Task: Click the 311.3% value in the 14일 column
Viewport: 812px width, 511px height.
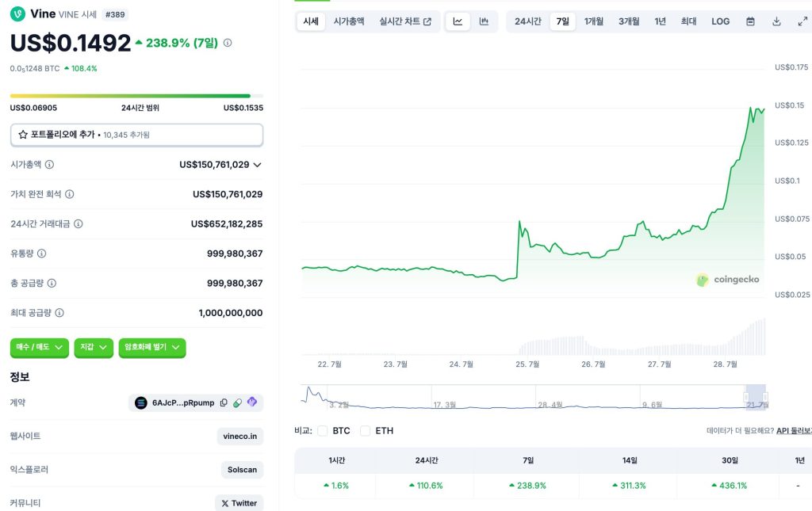Action: (x=629, y=486)
